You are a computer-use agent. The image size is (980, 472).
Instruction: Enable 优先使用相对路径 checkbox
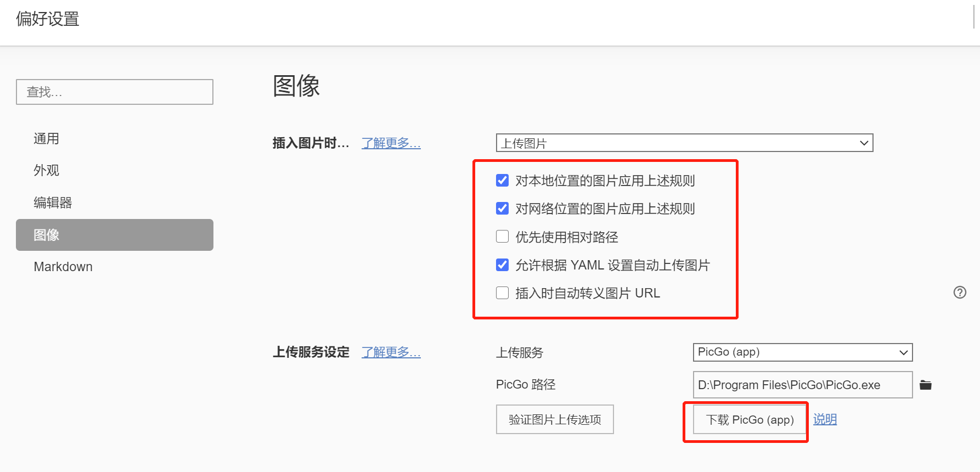click(x=502, y=237)
